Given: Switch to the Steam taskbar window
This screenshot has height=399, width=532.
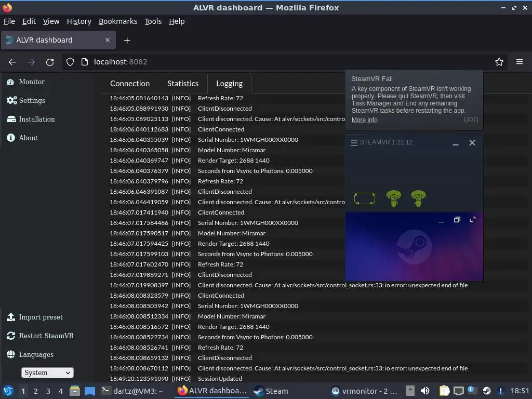Looking at the screenshot, I should click(x=271, y=391).
